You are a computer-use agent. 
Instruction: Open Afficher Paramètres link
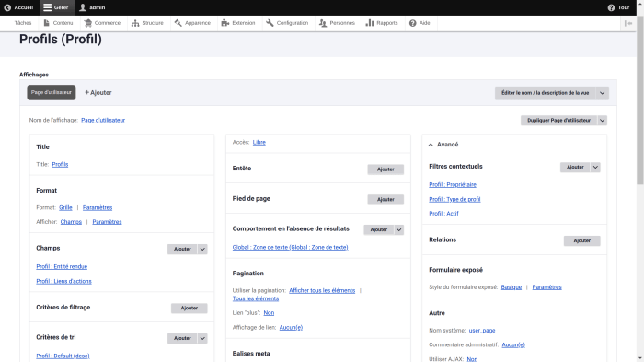point(108,222)
